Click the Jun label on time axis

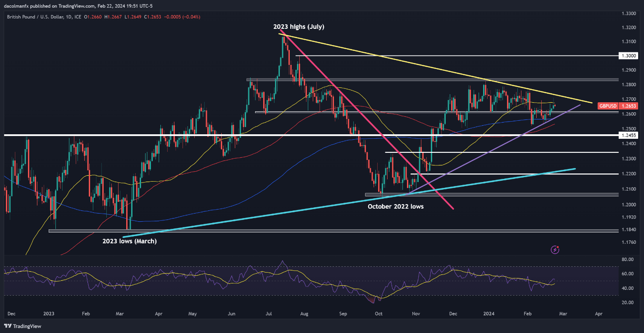click(x=232, y=313)
